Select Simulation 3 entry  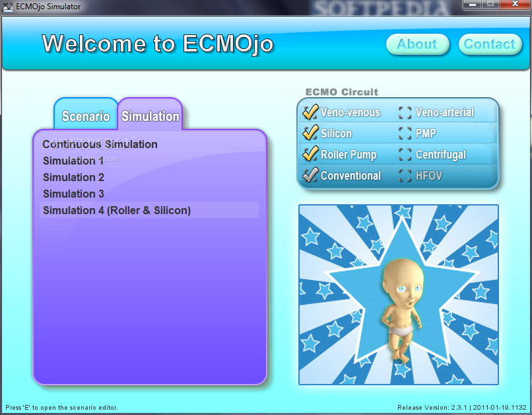tap(73, 194)
